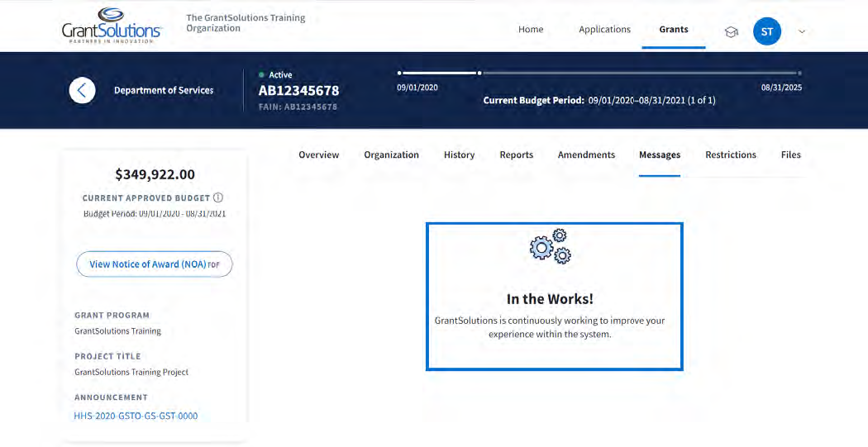
Task: Go to the Home menu item
Action: 531,30
